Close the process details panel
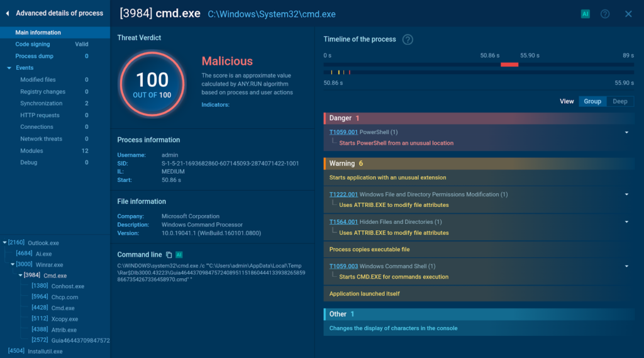Screen dimensions: 644x358 [x=628, y=14]
